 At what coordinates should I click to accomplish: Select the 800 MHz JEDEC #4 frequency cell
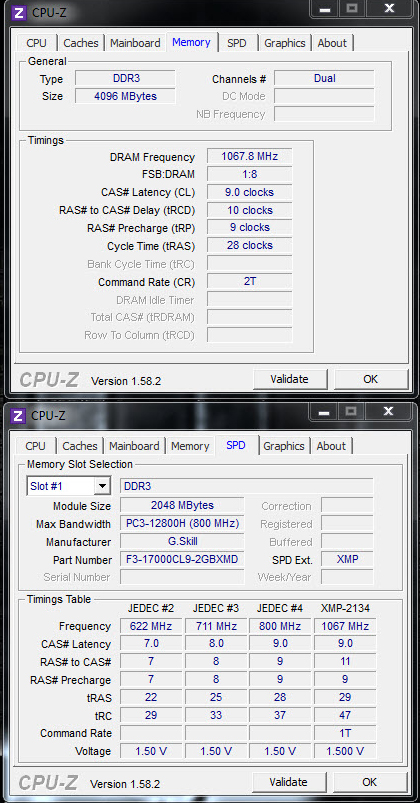point(280,626)
